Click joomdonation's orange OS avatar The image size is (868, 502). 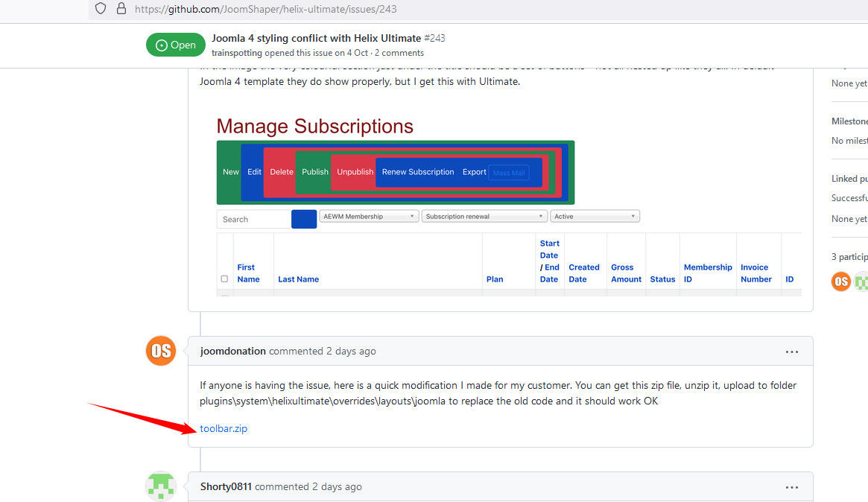point(161,351)
